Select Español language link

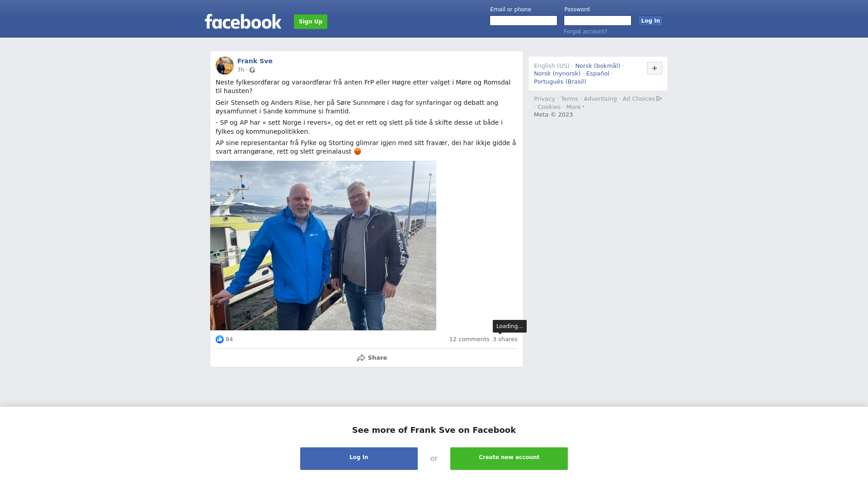(x=598, y=74)
